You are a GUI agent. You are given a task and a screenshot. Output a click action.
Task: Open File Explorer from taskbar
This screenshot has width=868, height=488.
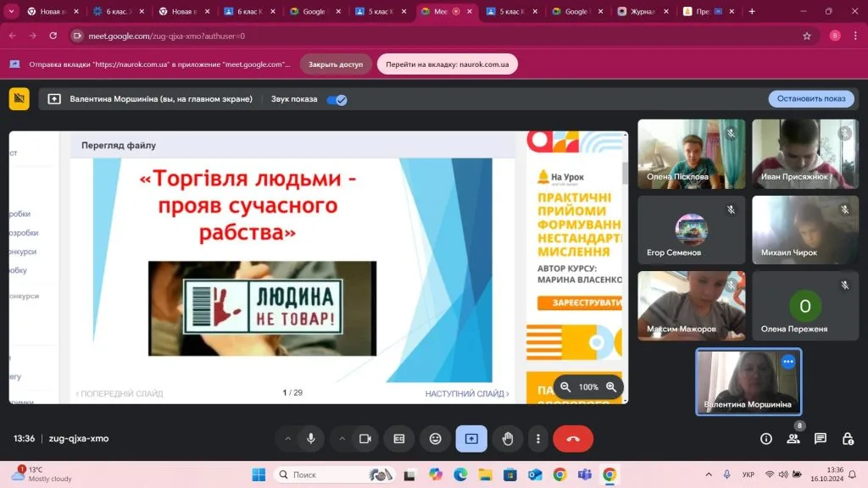(486, 474)
